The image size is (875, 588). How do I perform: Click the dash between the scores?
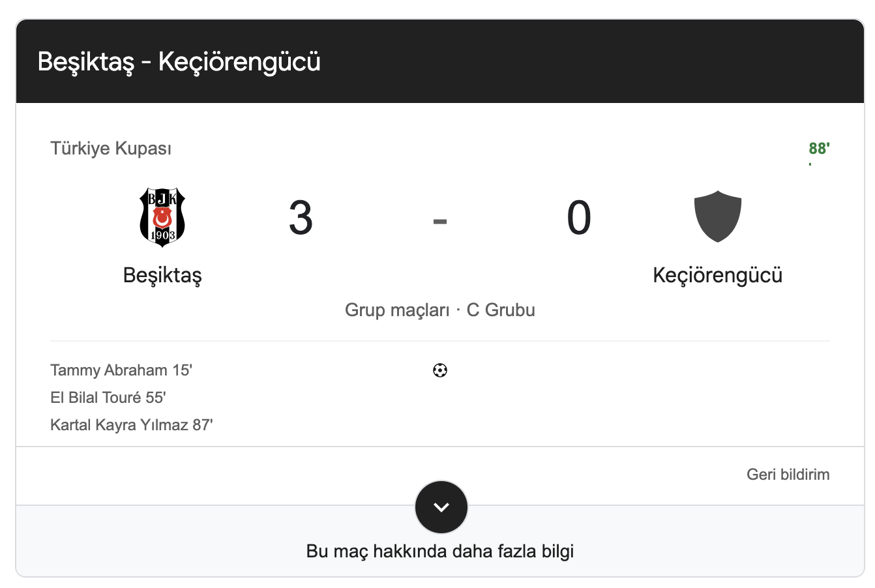(x=440, y=222)
